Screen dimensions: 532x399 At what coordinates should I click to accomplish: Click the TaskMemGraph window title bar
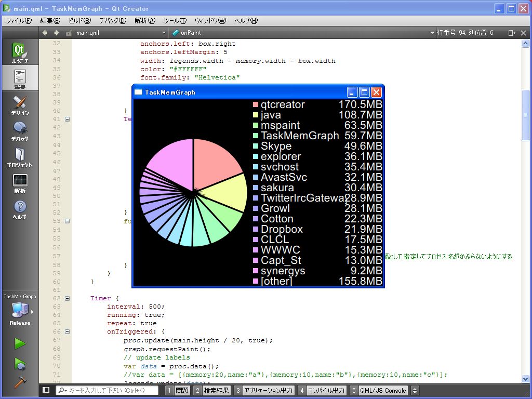tap(239, 92)
